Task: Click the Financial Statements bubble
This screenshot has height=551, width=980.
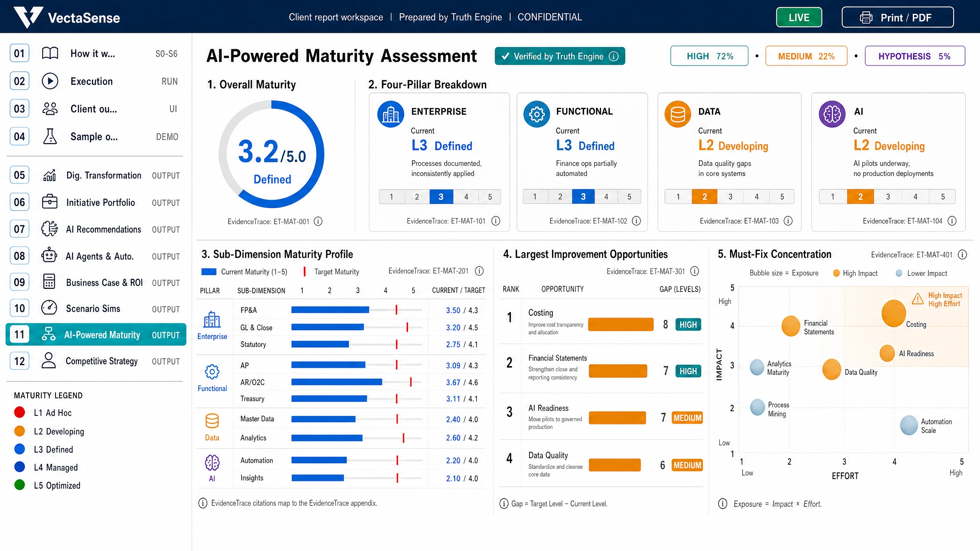Action: pyautogui.click(x=791, y=326)
